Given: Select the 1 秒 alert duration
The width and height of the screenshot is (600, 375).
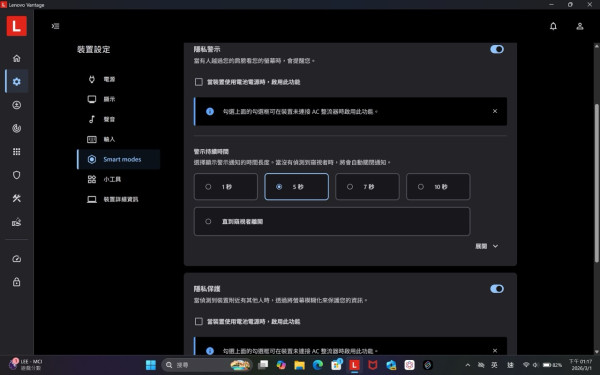Looking at the screenshot, I should [226, 186].
